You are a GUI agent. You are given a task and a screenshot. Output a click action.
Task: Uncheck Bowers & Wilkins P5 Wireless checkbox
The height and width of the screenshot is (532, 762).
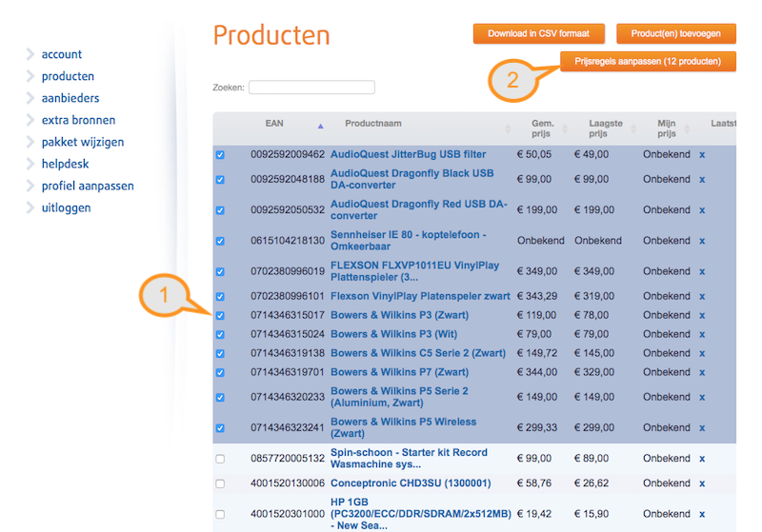[x=220, y=428]
